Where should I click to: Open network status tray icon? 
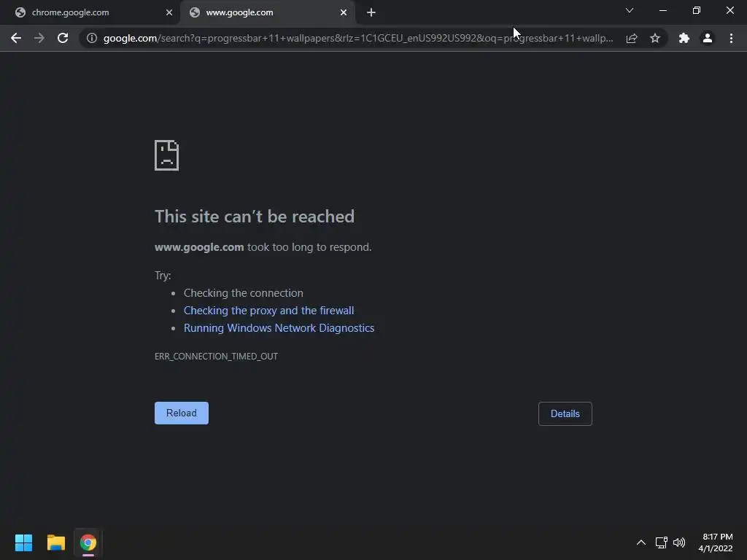tap(661, 542)
